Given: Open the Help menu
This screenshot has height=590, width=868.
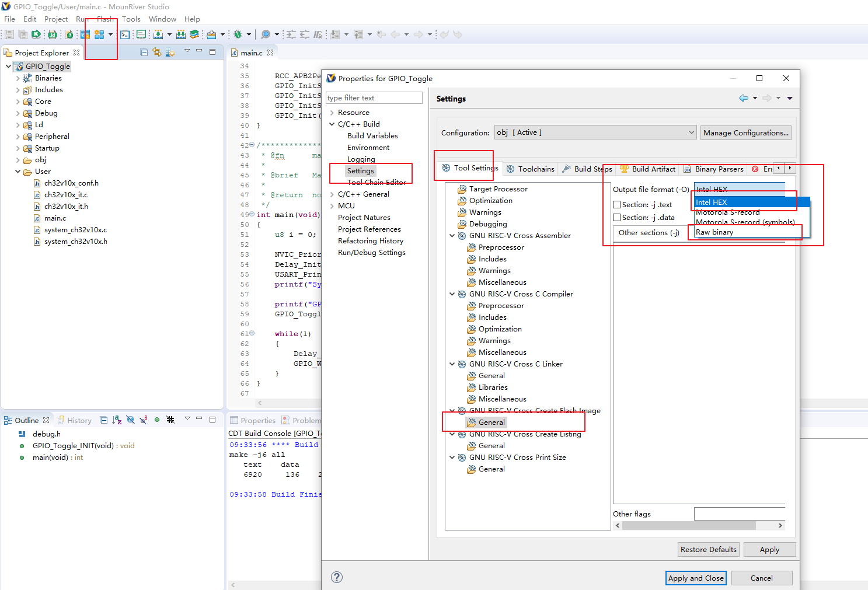Looking at the screenshot, I should (x=192, y=19).
